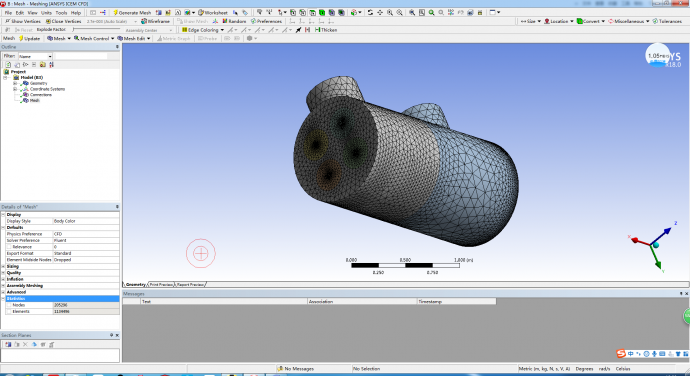The image size is (690, 376).
Task: Click the Show Vertices button
Action: (x=22, y=21)
